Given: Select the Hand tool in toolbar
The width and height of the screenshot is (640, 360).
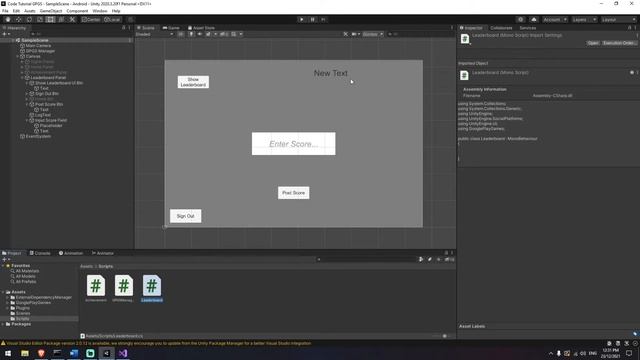Looking at the screenshot, I should click(x=8, y=19).
